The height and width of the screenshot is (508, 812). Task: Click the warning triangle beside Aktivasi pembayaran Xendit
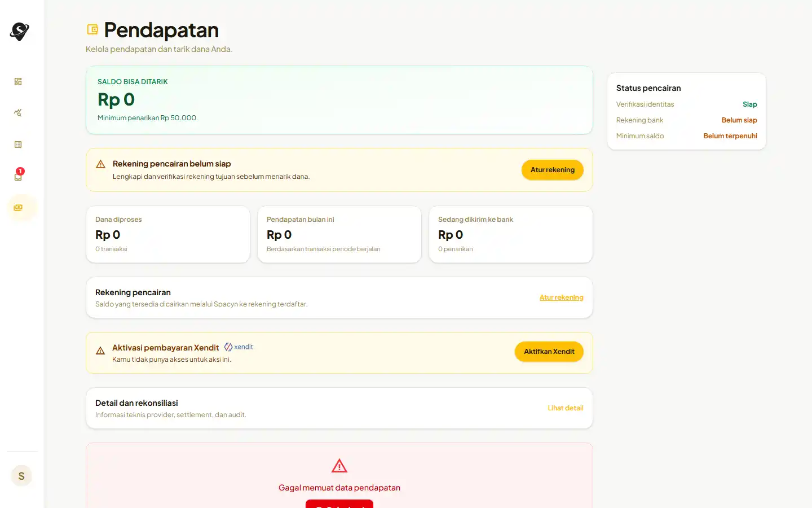tap(100, 351)
